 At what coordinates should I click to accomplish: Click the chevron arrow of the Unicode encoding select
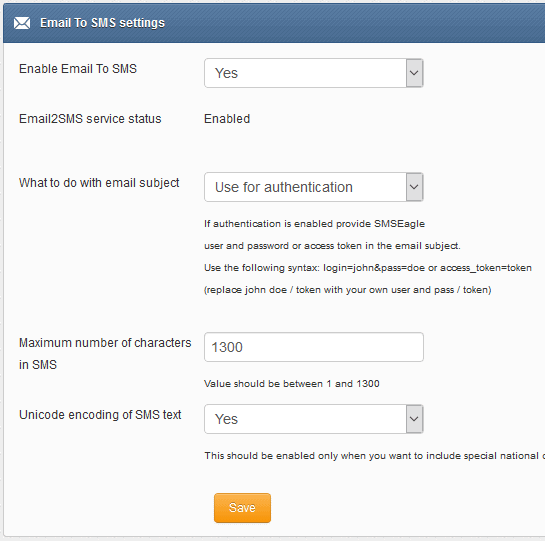pyautogui.click(x=414, y=419)
